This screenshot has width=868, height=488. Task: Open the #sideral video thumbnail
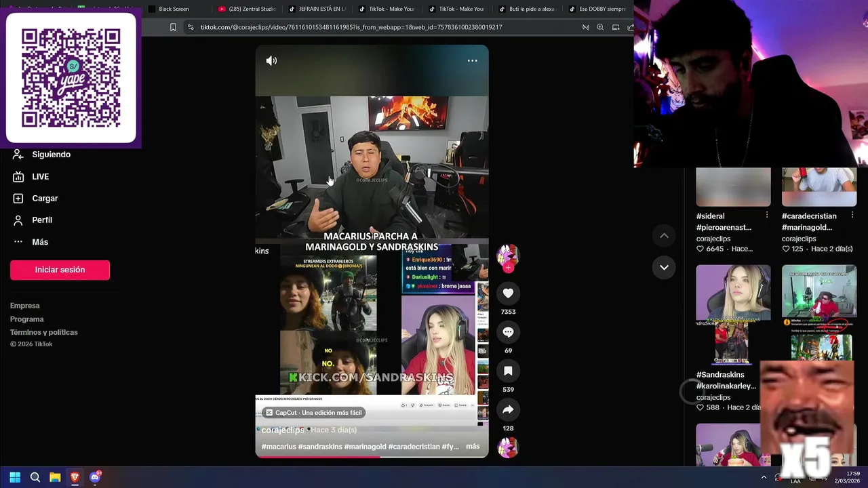pyautogui.click(x=733, y=187)
